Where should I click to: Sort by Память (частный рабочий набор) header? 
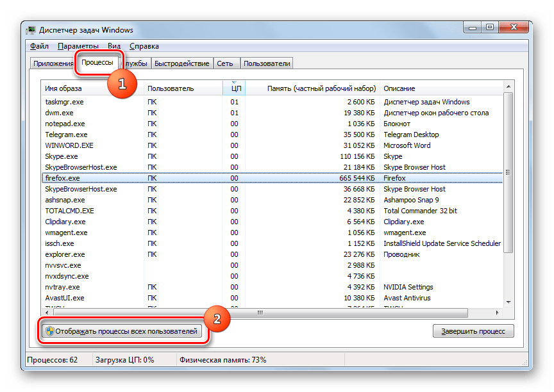tap(313, 88)
